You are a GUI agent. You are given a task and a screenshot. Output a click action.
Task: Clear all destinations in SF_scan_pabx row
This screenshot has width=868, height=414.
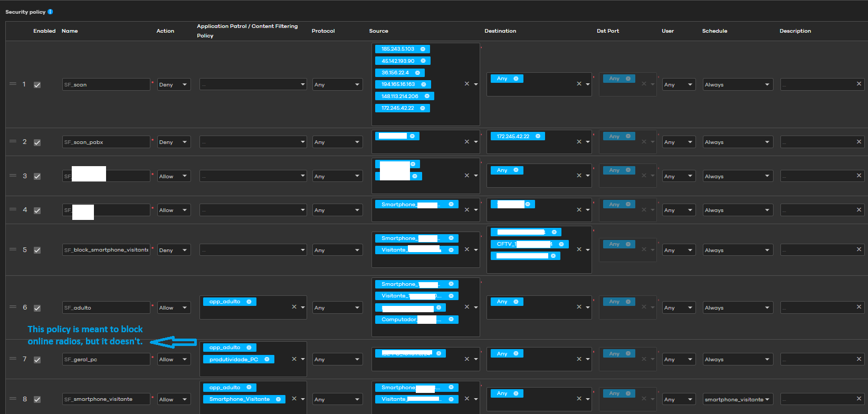(579, 142)
